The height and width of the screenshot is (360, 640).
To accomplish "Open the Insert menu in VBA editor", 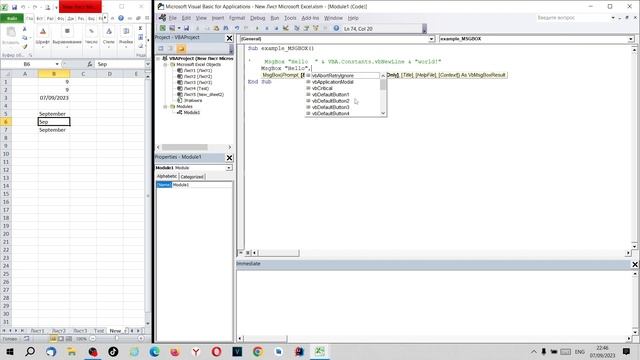I will [218, 18].
